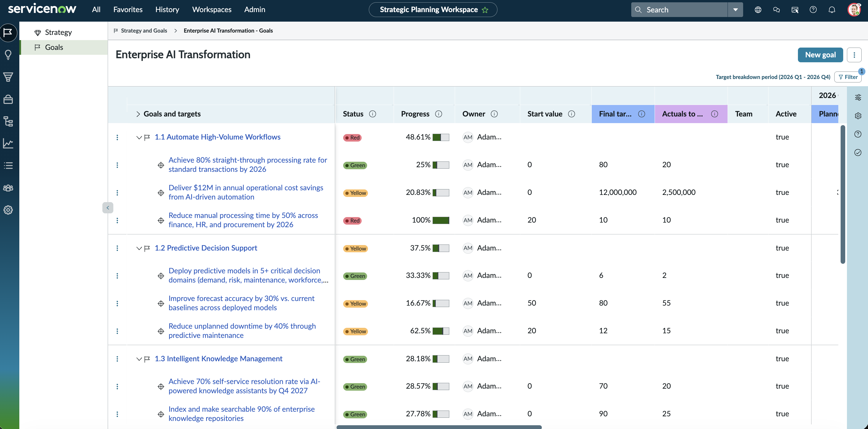Image resolution: width=868 pixels, height=429 pixels.
Task: Collapse the 1.1 Automate High-Volume Workflows goal
Action: pos(139,137)
